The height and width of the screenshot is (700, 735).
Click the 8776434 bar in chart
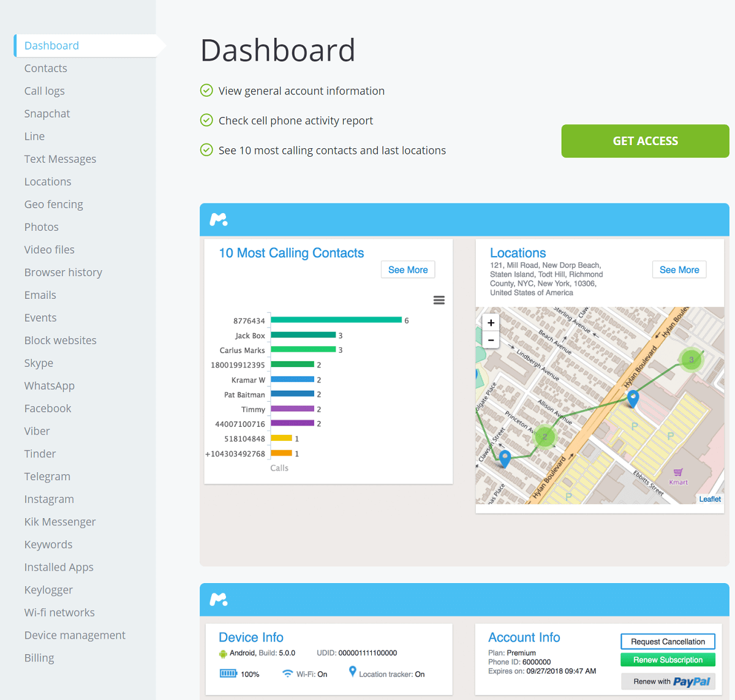pyautogui.click(x=336, y=320)
